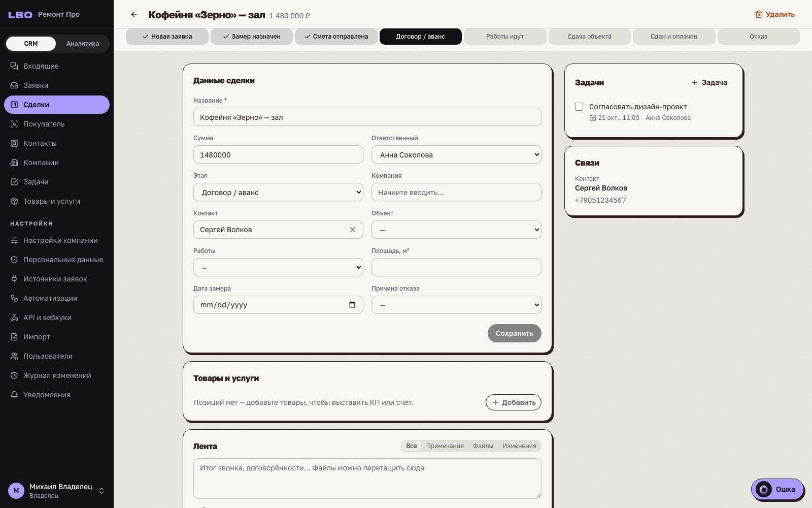
Task: Open Покупатель sidebar item
Action: (57, 124)
